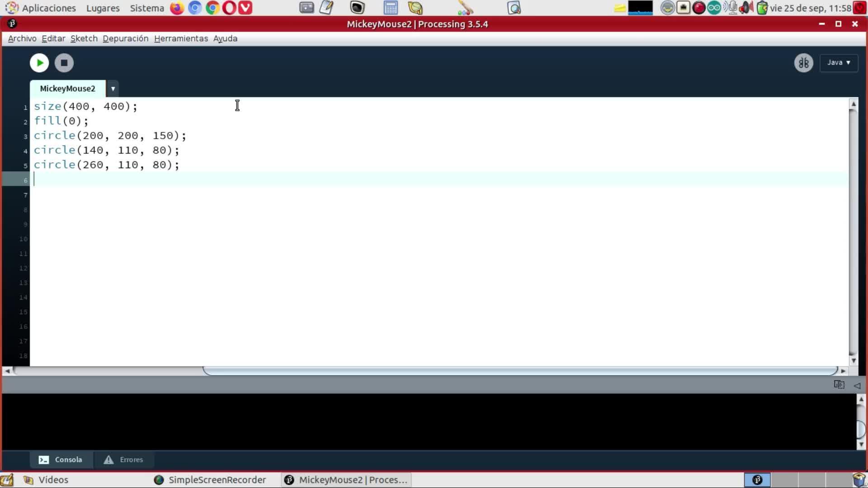Viewport: 868px width, 488px height.
Task: Stop the running sketch
Action: [x=64, y=63]
